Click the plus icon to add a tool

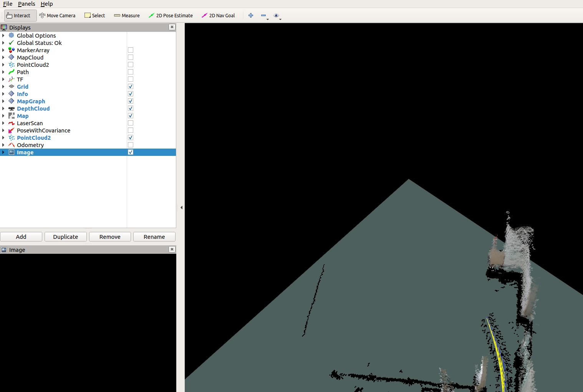(x=251, y=15)
